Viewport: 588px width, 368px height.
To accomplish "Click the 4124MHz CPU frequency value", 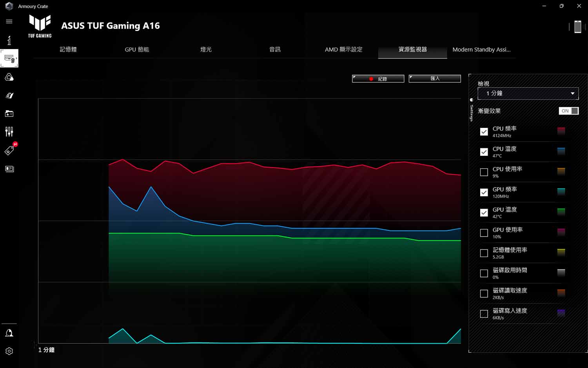I will [502, 136].
